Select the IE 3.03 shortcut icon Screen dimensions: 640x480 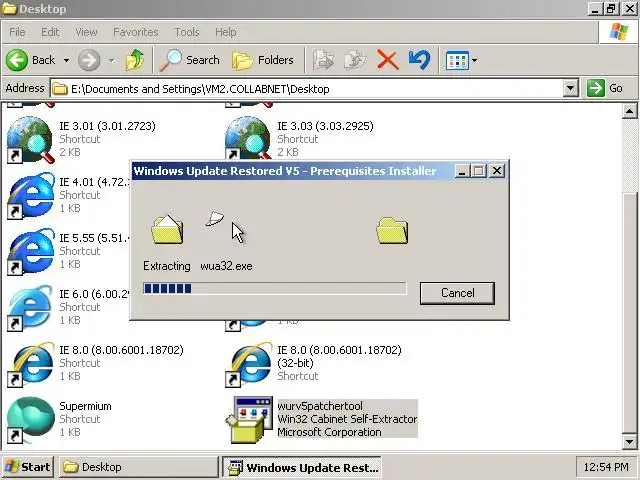point(248,138)
